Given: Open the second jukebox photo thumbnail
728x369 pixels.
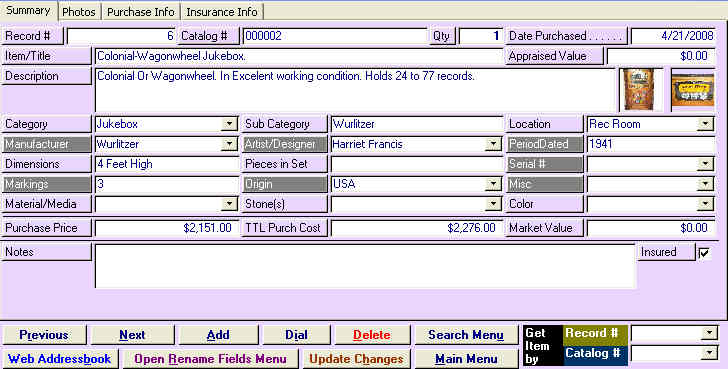Looking at the screenshot, I should tap(693, 89).
